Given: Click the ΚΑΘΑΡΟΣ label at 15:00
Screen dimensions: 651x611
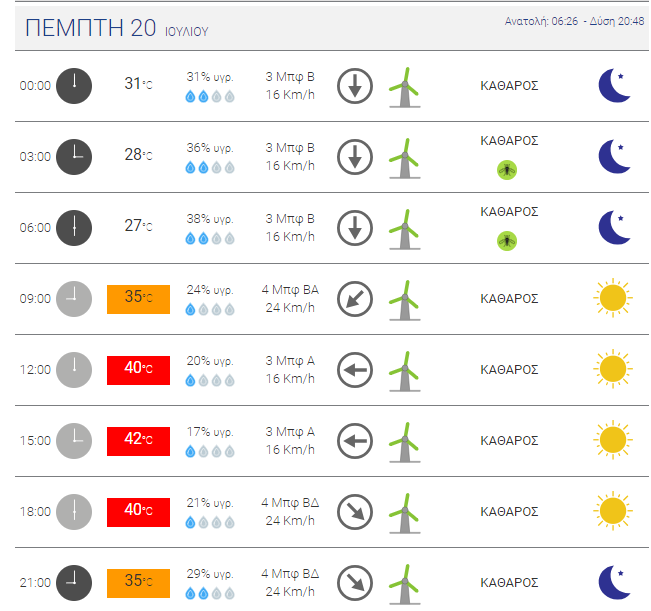Looking at the screenshot, I should tap(509, 441).
